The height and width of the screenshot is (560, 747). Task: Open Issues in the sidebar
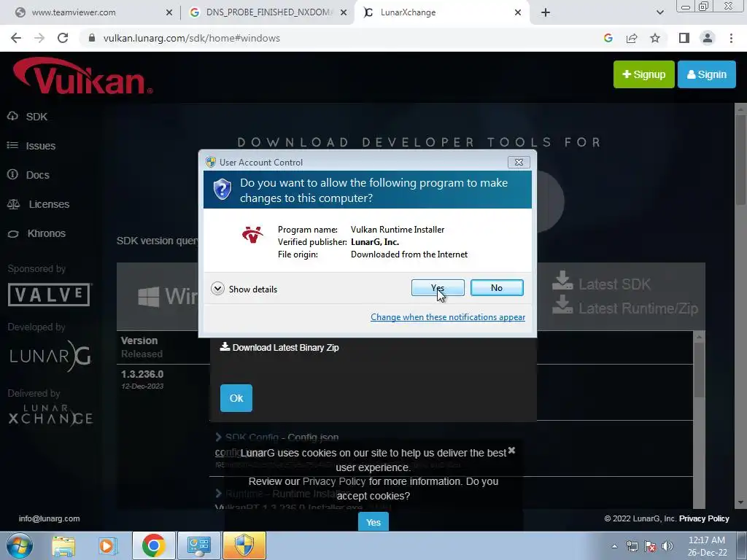41,146
